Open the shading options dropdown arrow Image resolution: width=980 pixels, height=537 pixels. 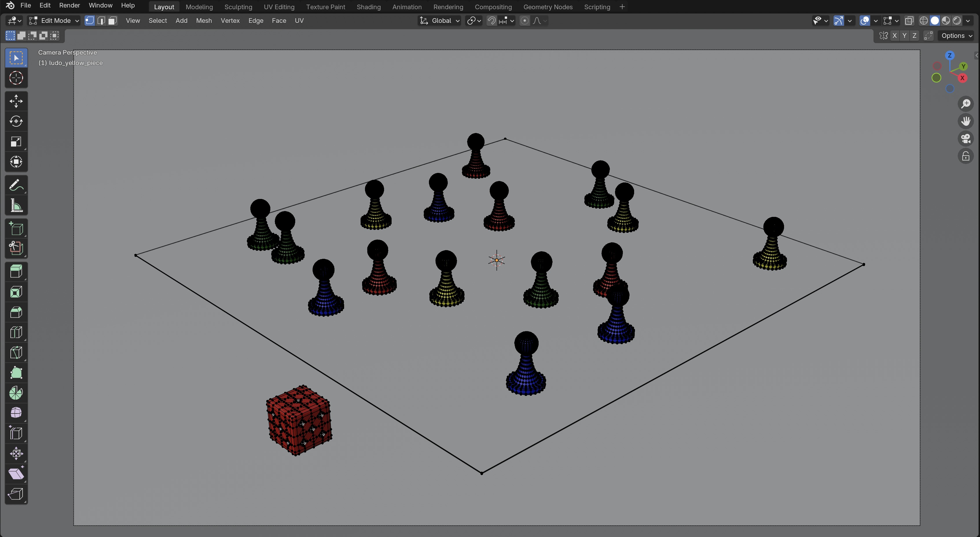pyautogui.click(x=968, y=21)
